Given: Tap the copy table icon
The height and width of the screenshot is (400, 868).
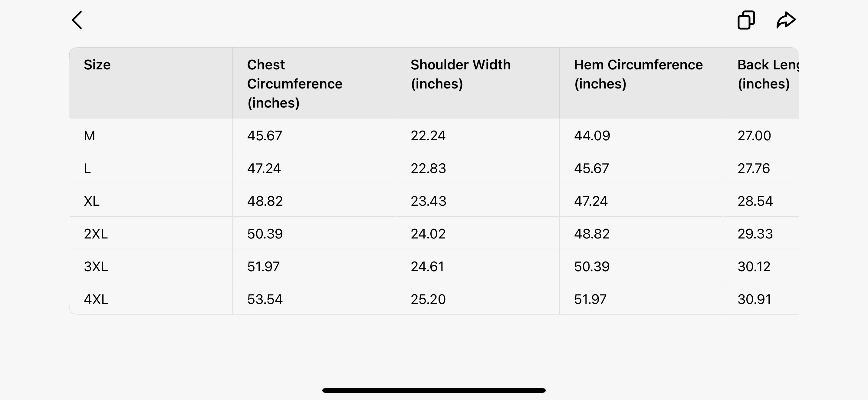Looking at the screenshot, I should 746,20.
